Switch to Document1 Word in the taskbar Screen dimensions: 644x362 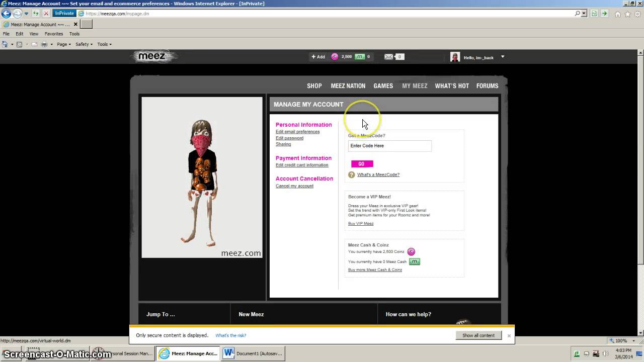[253, 353]
